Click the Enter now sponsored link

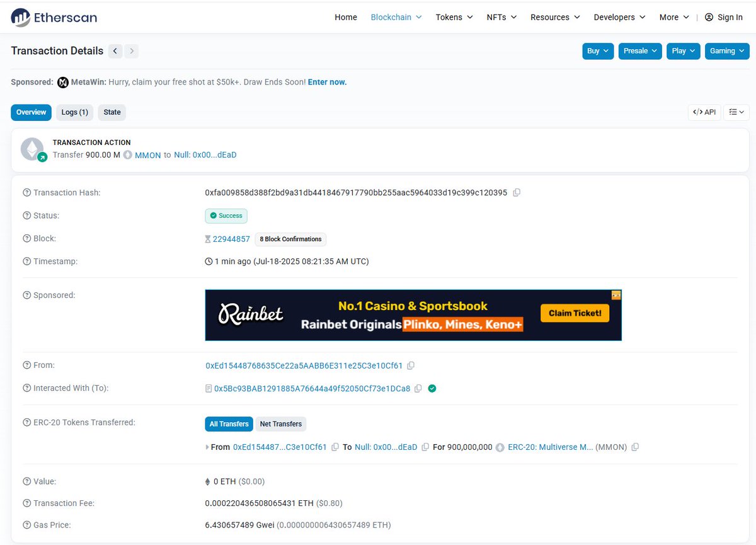pyautogui.click(x=327, y=83)
